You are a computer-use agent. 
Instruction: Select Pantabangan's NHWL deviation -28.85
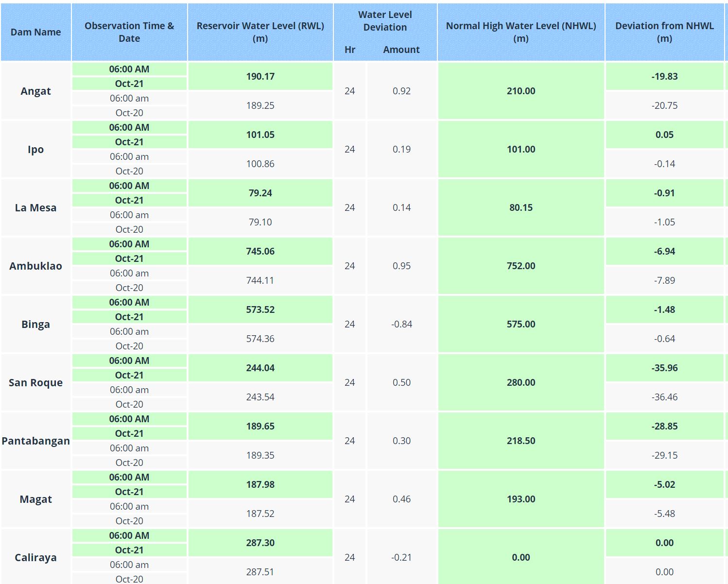(x=664, y=426)
